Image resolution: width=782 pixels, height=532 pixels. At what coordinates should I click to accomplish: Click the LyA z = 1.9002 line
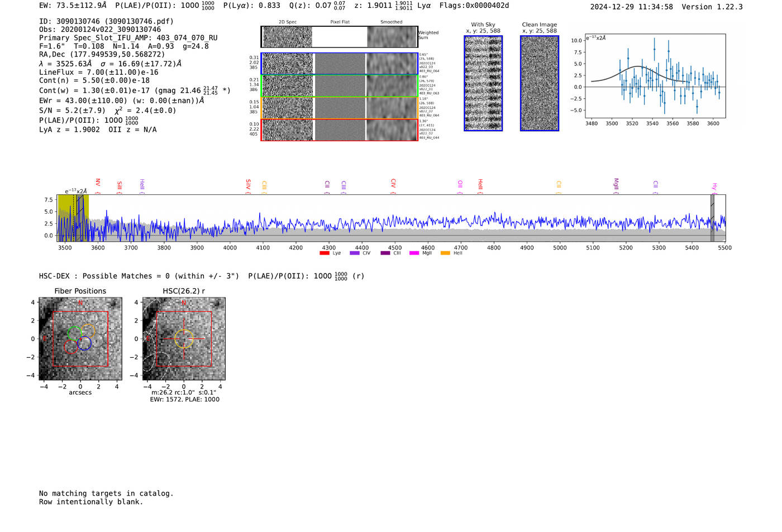[x=98, y=130]
